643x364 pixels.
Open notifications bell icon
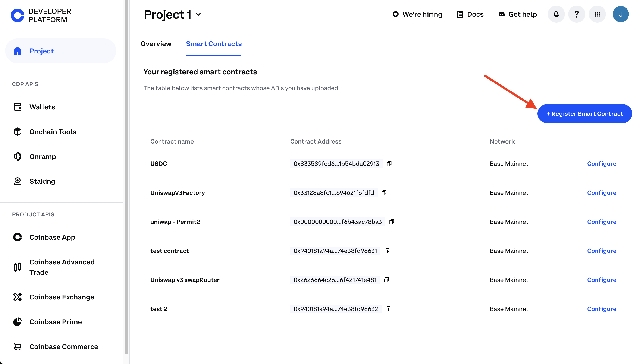[556, 14]
